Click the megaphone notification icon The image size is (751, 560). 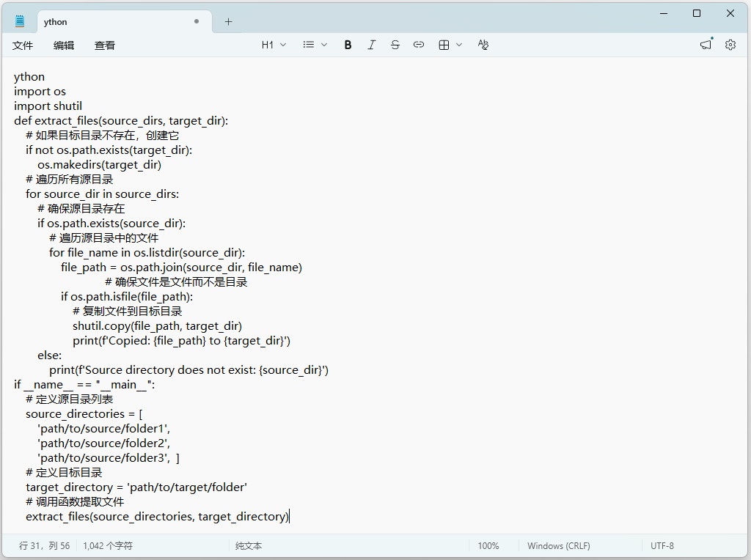click(706, 45)
